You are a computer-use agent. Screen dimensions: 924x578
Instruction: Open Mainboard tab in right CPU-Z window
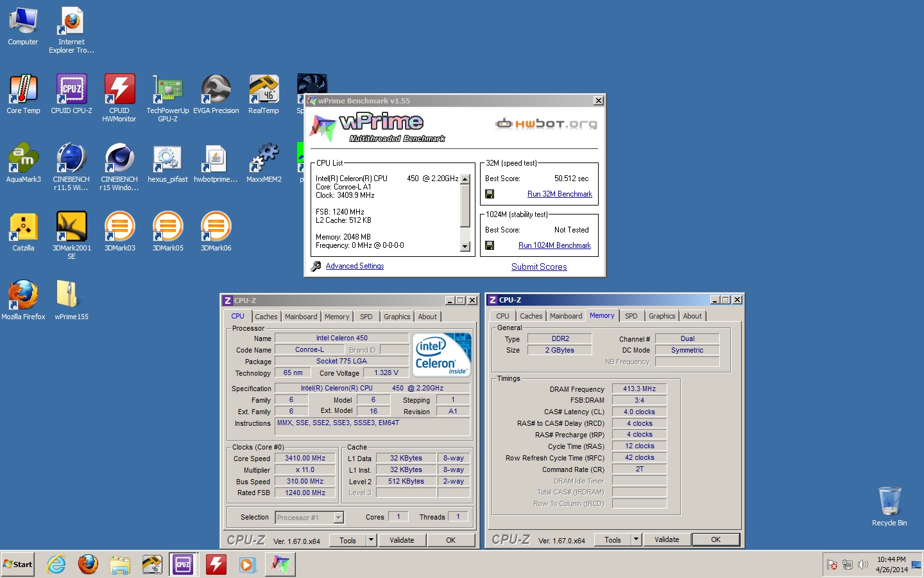[x=566, y=316]
